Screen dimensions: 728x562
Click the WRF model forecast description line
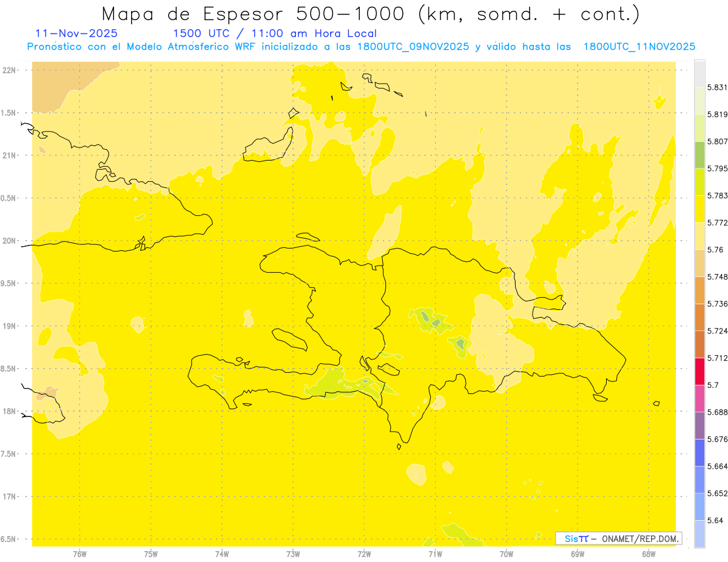coord(361,47)
